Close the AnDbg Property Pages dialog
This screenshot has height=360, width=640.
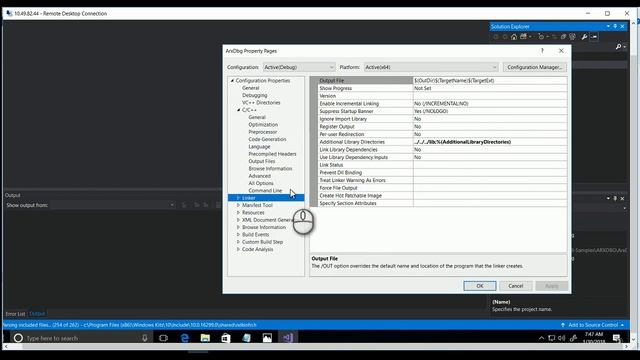click(x=561, y=51)
